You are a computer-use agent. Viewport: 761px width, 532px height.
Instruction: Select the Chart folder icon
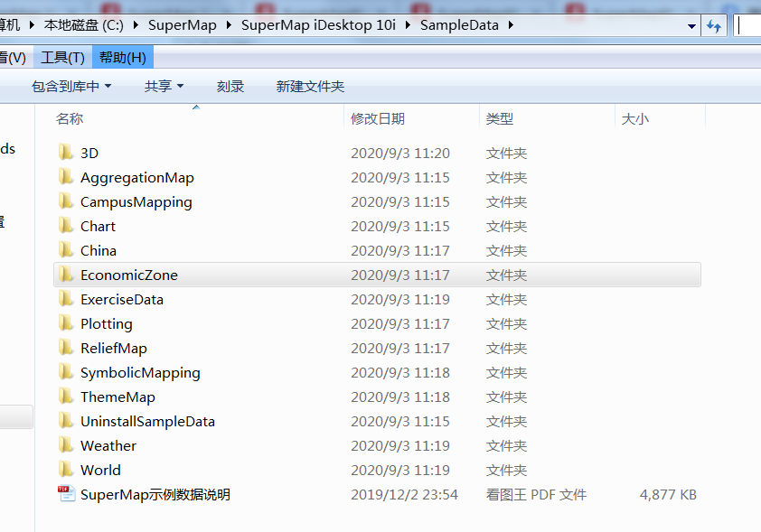pyautogui.click(x=65, y=226)
